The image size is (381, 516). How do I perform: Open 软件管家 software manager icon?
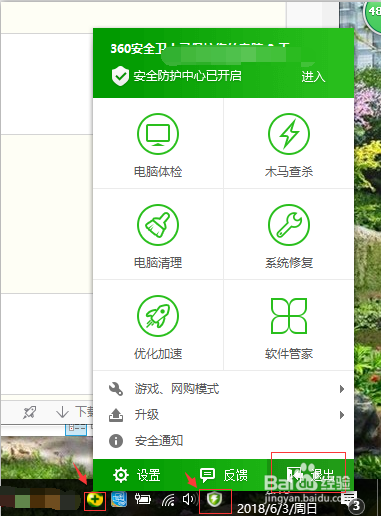289,316
